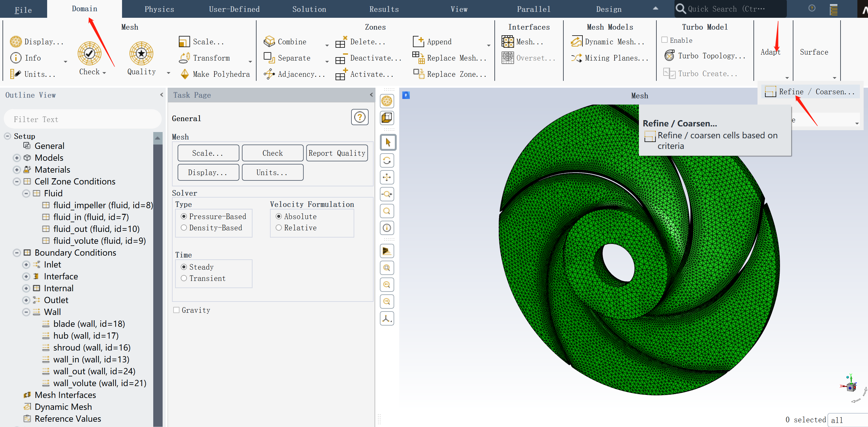
Task: Choose Density-Based solver type
Action: tap(184, 228)
